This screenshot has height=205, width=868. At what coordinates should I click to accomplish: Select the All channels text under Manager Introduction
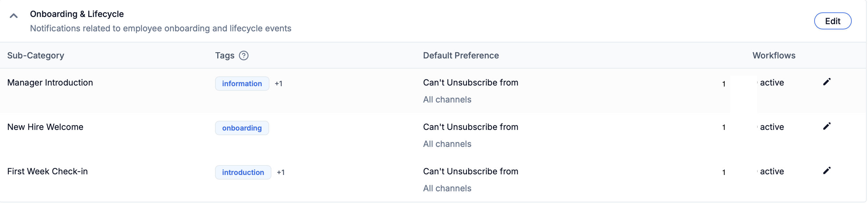coord(447,99)
